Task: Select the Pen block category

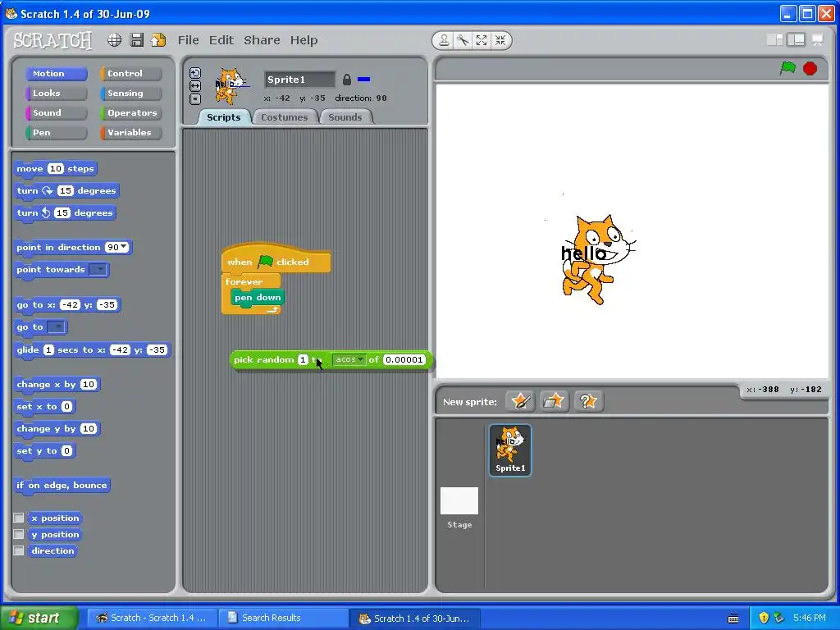Action: click(57, 132)
